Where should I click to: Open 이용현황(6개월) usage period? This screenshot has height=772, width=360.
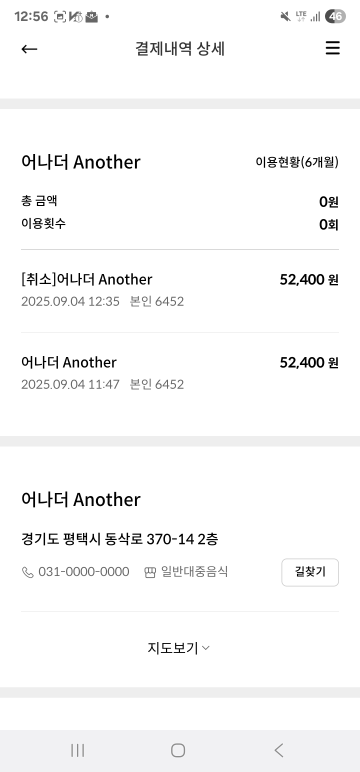click(297, 162)
